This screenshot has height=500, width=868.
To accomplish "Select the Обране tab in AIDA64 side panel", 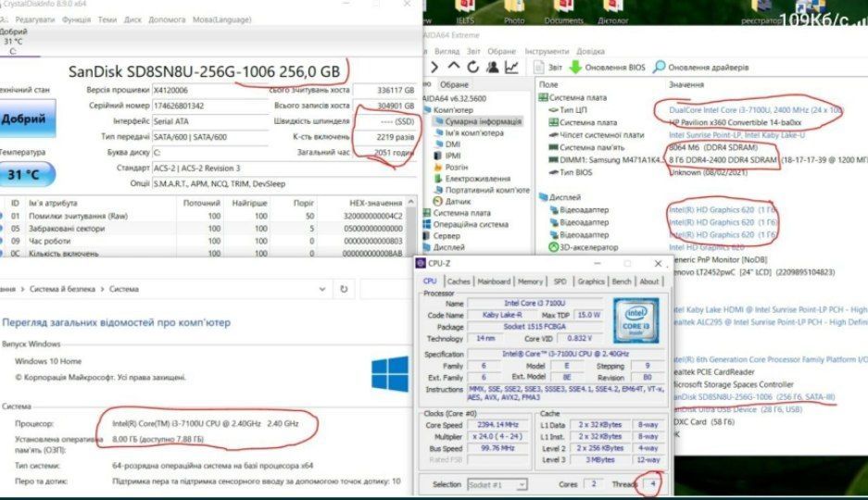I will [x=455, y=84].
